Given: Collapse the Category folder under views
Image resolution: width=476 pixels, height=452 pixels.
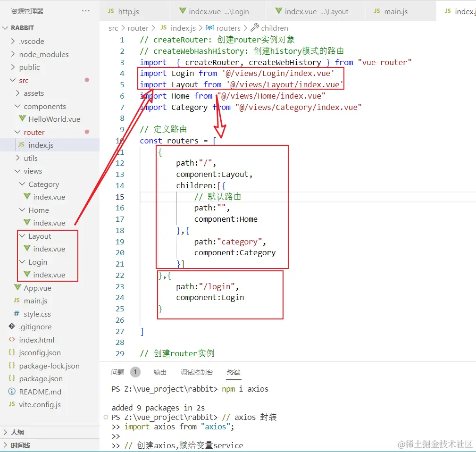Looking at the screenshot, I should click(x=22, y=184).
